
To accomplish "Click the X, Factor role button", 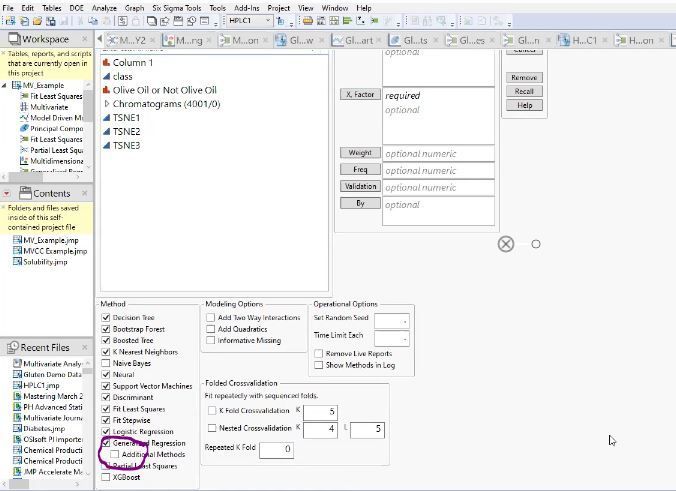I will tap(360, 94).
